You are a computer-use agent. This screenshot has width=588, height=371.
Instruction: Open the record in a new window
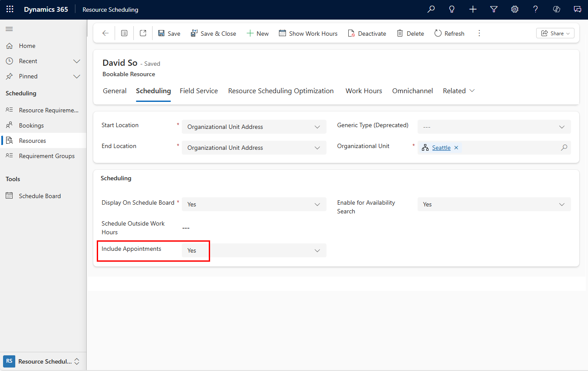point(143,33)
